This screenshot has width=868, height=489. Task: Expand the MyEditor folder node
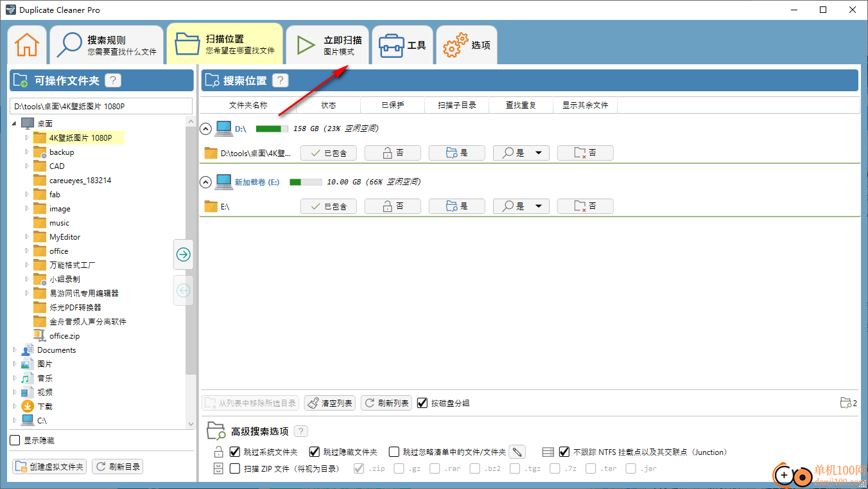(x=26, y=237)
